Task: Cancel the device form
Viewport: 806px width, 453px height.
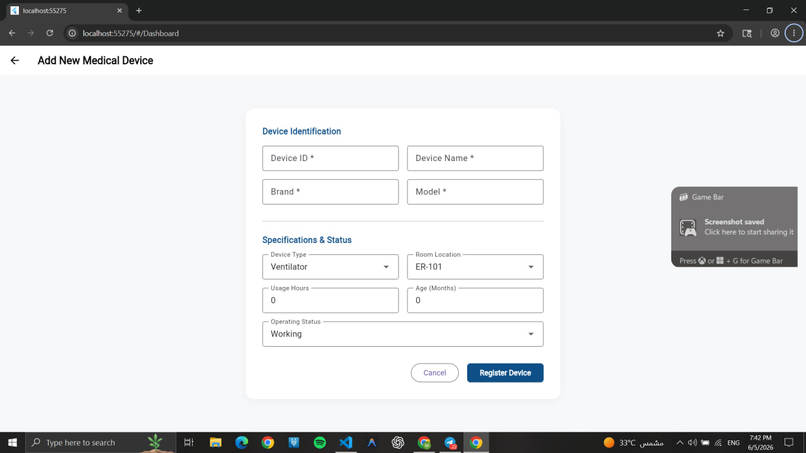Action: 434,373
